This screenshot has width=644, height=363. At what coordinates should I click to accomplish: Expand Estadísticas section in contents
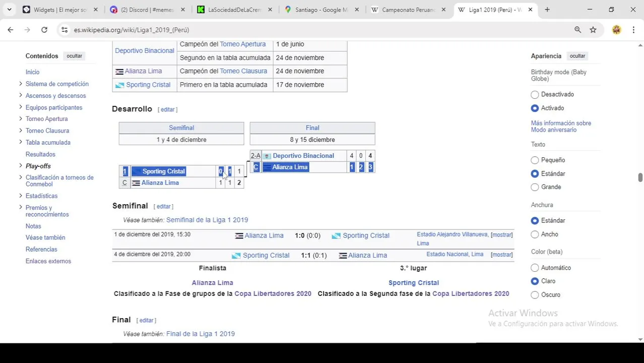pos(21,196)
